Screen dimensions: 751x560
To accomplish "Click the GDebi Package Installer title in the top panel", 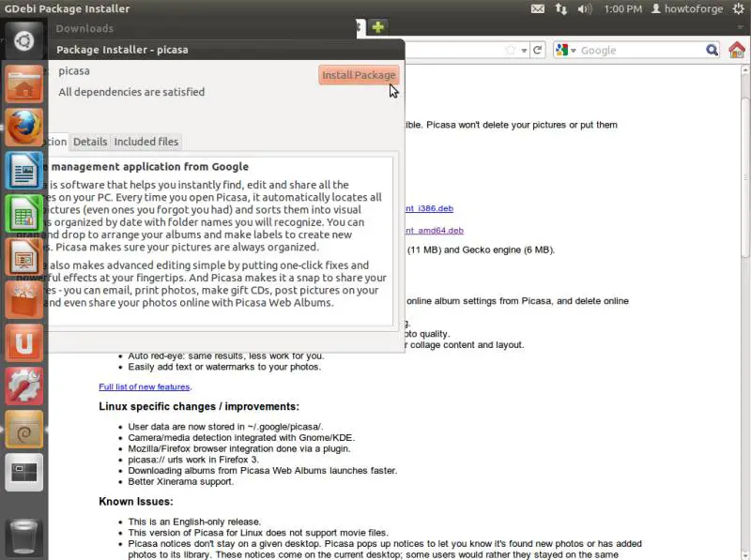I will tap(67, 8).
